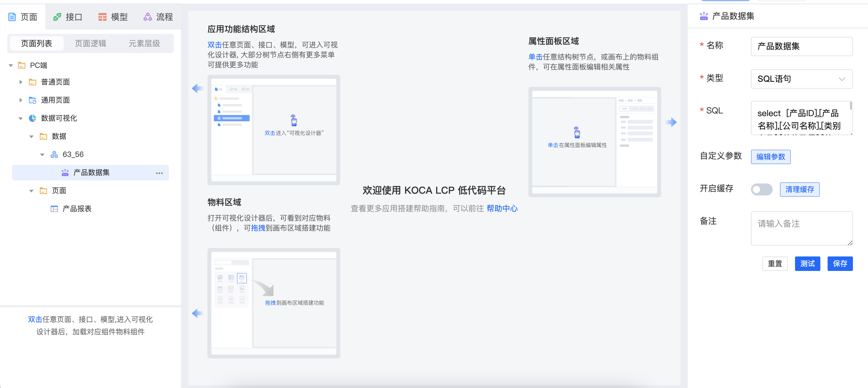The height and width of the screenshot is (388, 868).
Task: Click the 应用功能结构区域 illustration thumbnail
Action: 274,130
